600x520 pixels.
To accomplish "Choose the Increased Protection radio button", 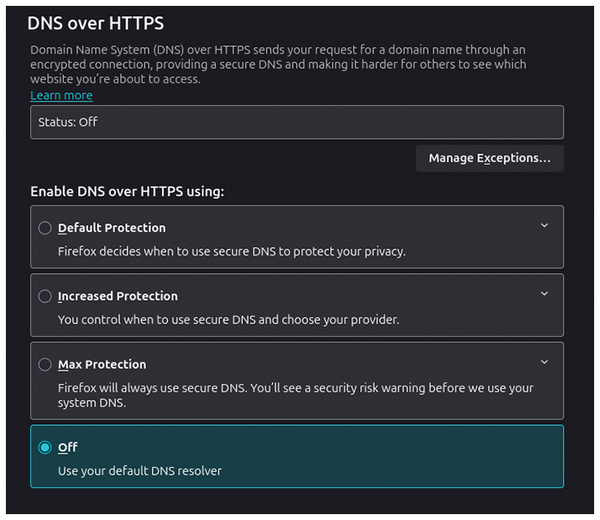I will click(45, 296).
